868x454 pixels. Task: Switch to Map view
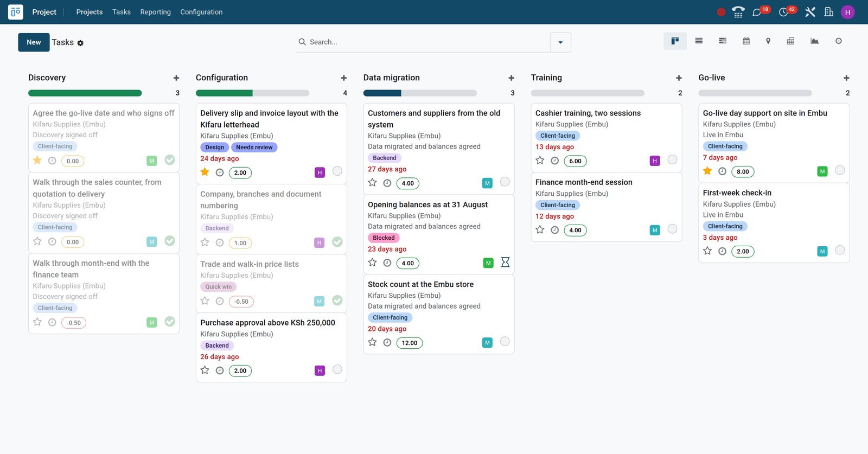pos(768,41)
